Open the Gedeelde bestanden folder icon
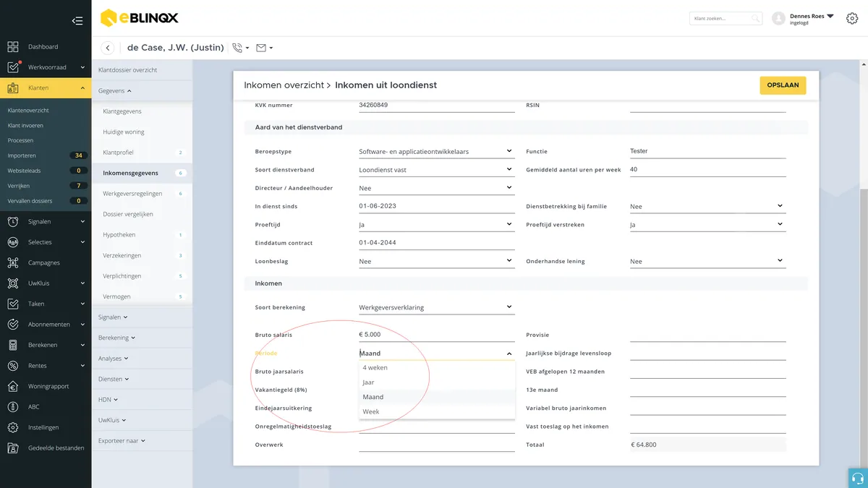The image size is (868, 488). pyautogui.click(x=13, y=448)
